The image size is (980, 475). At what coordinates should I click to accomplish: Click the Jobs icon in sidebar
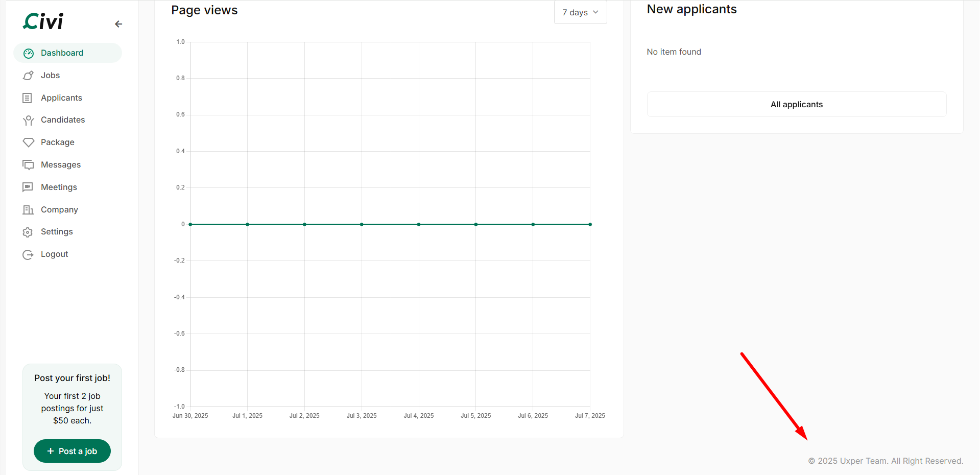click(x=28, y=76)
